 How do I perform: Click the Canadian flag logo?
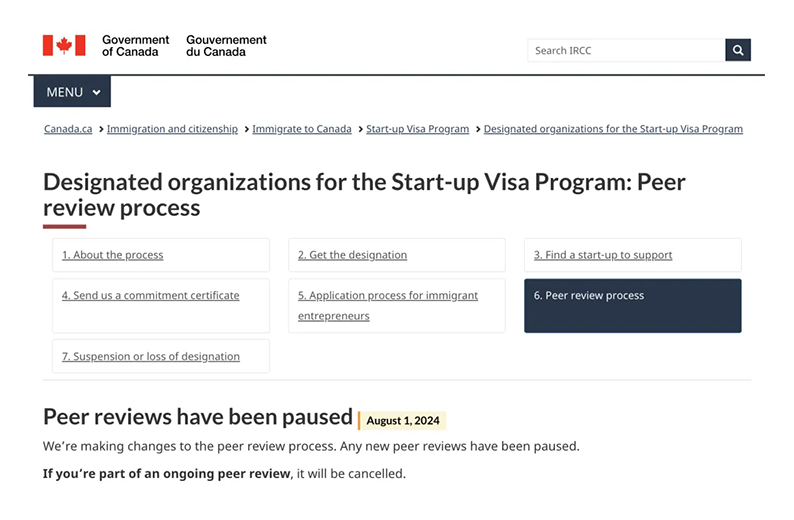coord(64,45)
